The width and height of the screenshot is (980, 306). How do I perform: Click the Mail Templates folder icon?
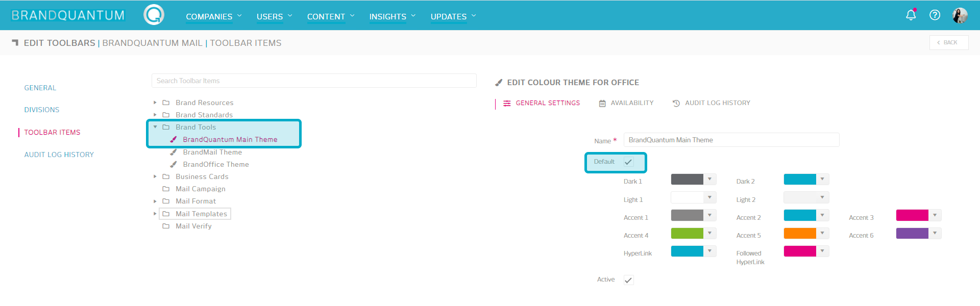tap(166, 214)
